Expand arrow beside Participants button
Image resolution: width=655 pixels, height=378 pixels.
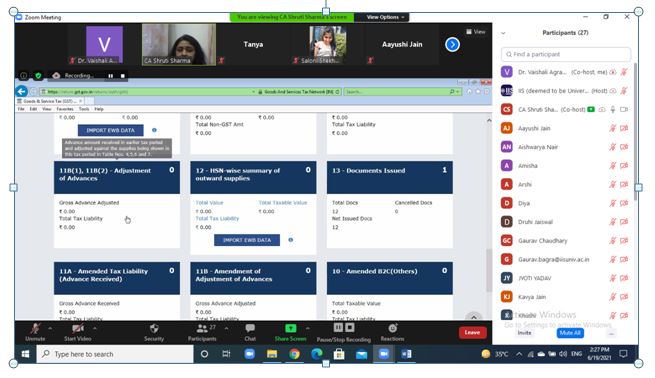click(x=226, y=329)
